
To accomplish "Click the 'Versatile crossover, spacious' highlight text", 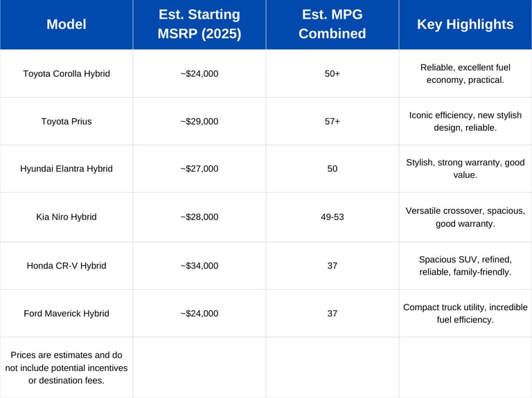I will pyautogui.click(x=465, y=217).
